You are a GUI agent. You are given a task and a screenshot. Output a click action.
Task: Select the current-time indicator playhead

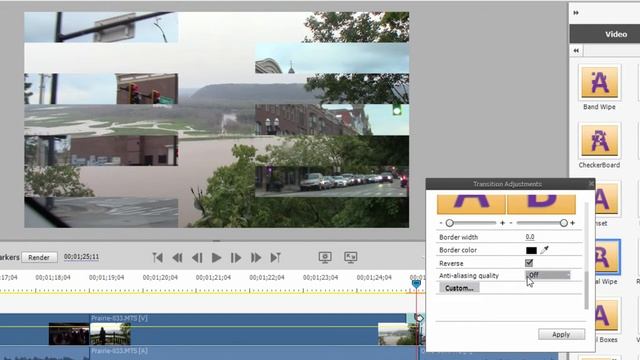(x=416, y=283)
